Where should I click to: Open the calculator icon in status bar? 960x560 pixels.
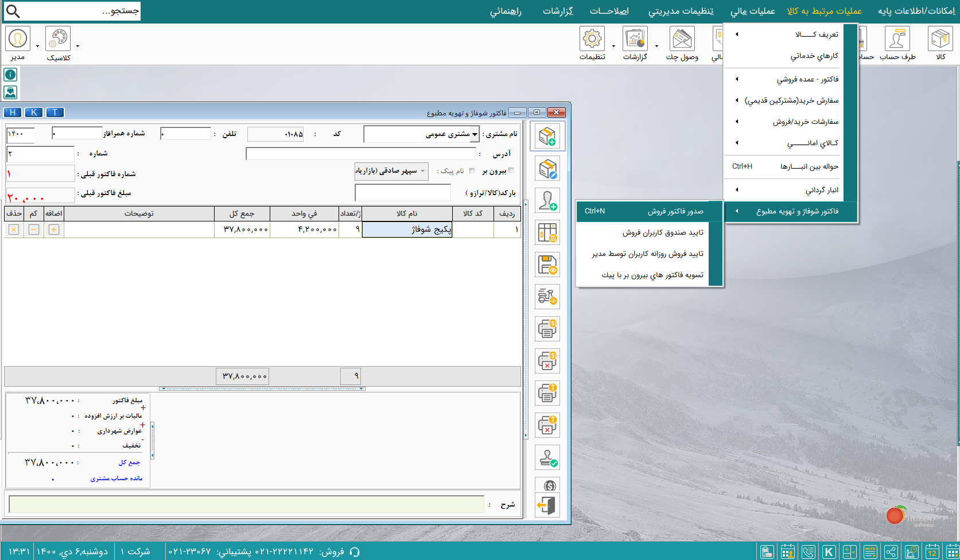pyautogui.click(x=850, y=552)
